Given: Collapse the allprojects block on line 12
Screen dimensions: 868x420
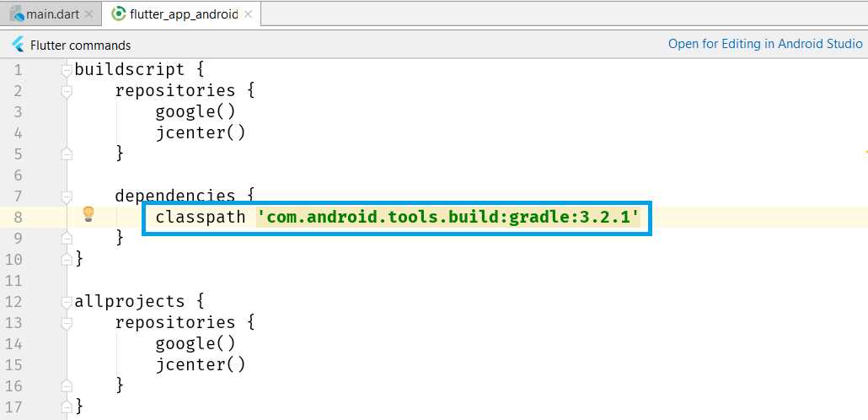Looking at the screenshot, I should click(x=67, y=302).
